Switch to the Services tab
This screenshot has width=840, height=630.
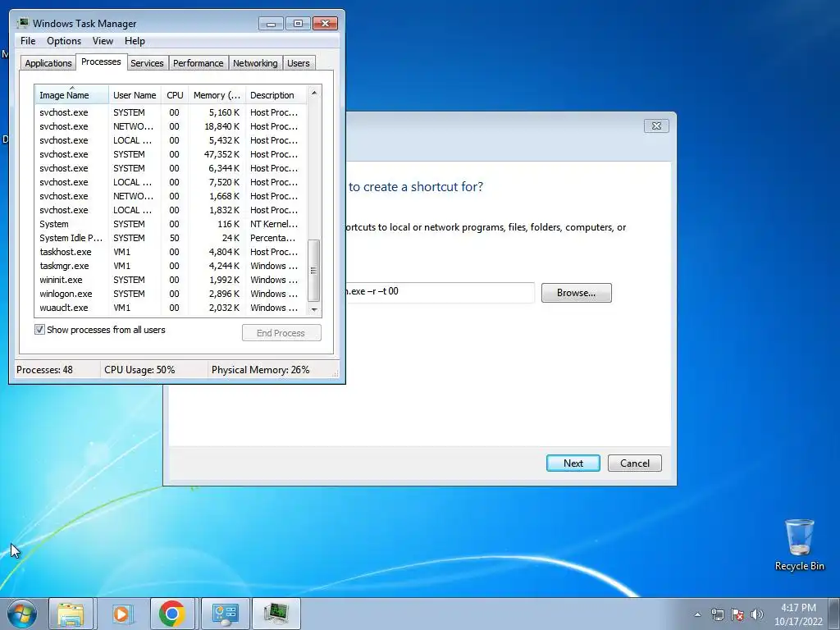[x=147, y=63]
